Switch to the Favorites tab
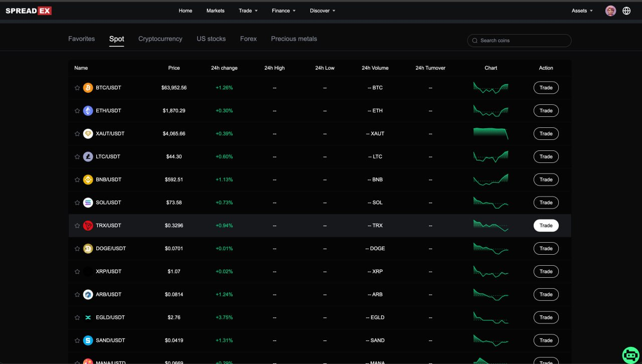The width and height of the screenshot is (642, 364). pyautogui.click(x=81, y=39)
